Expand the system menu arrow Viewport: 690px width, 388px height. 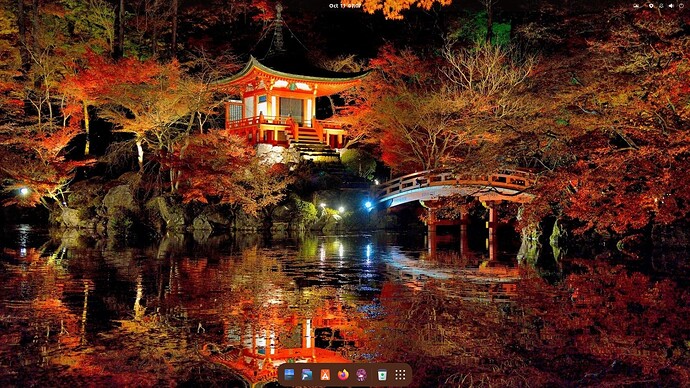(x=681, y=6)
